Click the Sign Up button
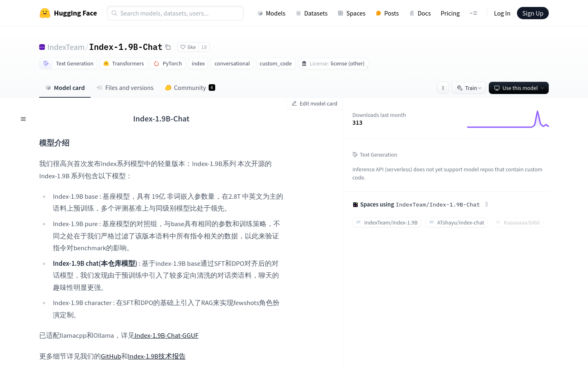This screenshot has height=368, width=588. point(533,13)
